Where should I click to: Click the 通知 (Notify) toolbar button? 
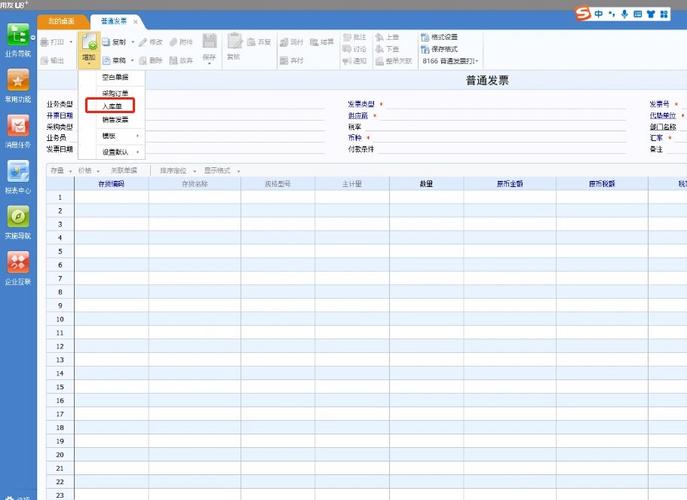point(354,61)
